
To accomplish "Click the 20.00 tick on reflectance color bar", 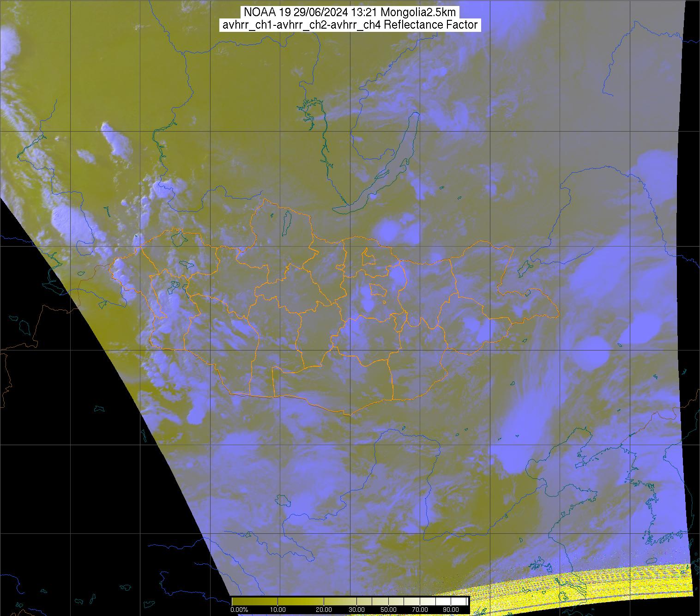I will pos(324,610).
